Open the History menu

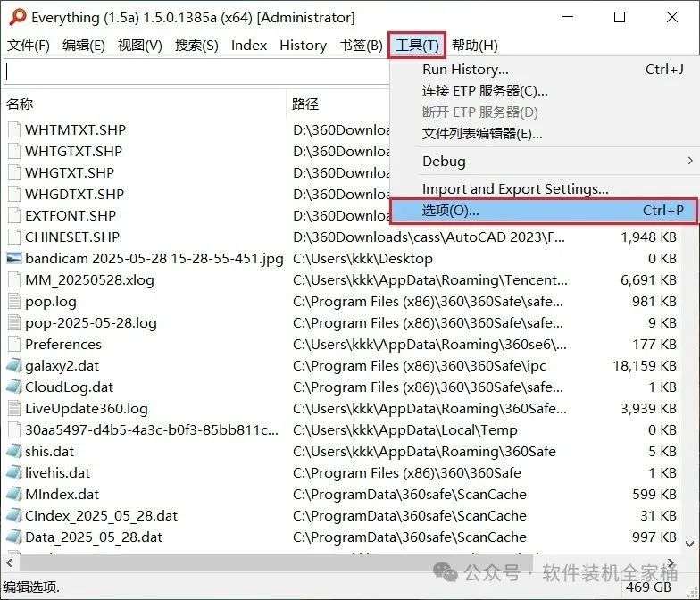click(x=304, y=45)
